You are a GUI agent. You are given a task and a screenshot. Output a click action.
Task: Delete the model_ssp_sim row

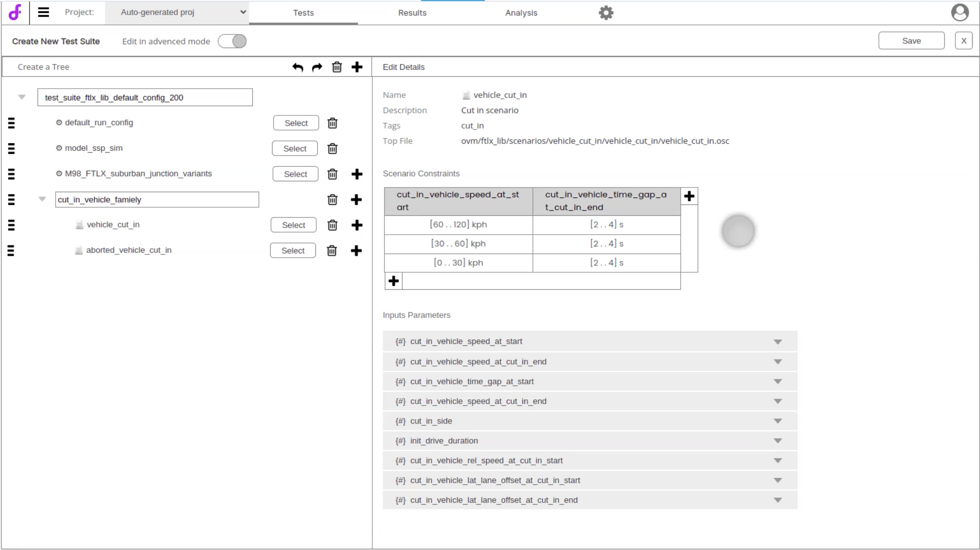click(x=332, y=149)
